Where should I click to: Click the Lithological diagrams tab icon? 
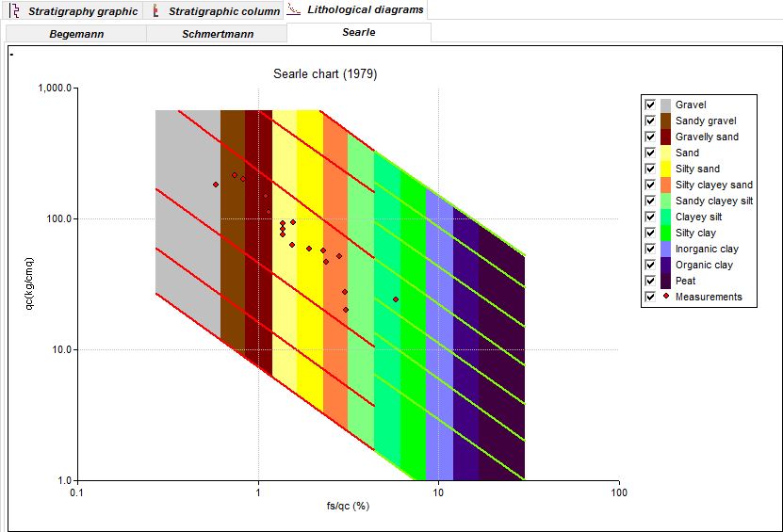294,10
